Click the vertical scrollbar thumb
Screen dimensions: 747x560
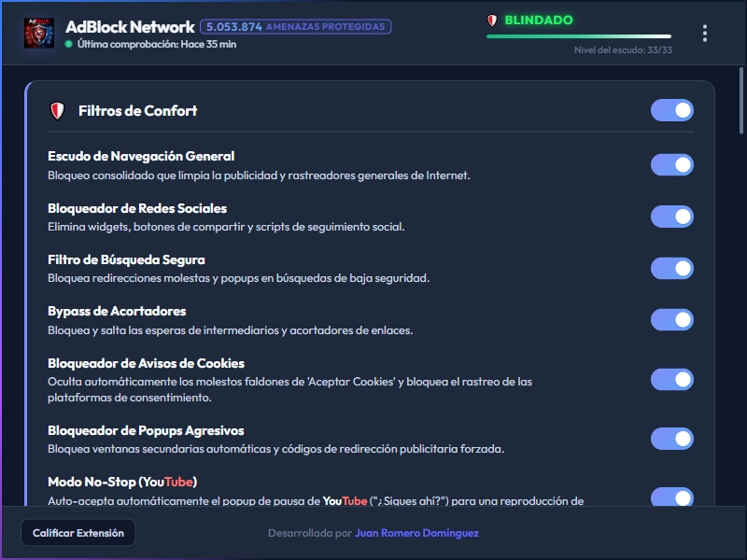point(741,101)
